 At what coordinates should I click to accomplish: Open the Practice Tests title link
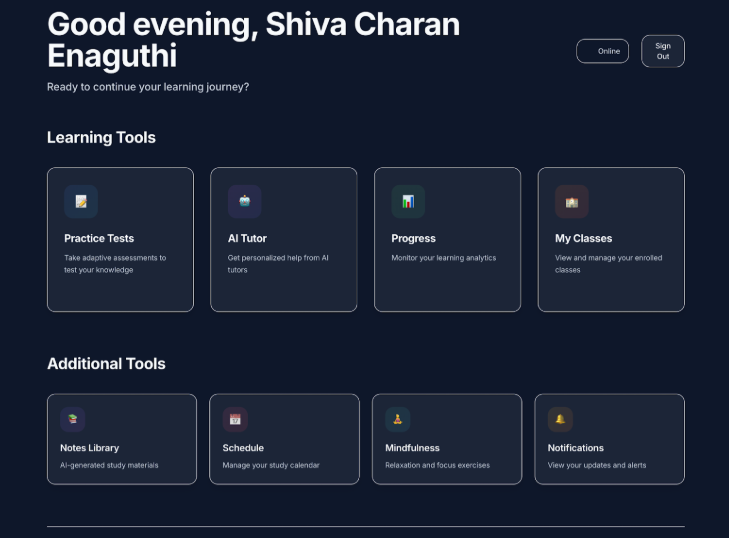99,238
